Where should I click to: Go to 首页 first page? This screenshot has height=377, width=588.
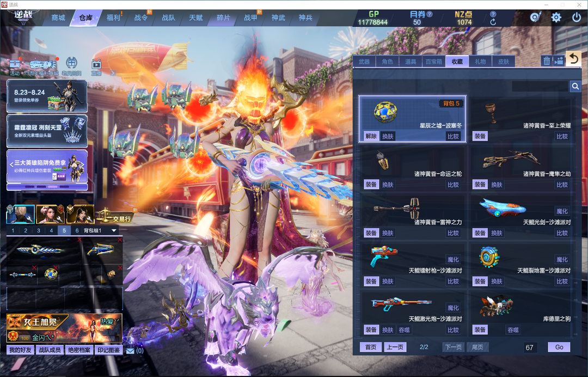(371, 347)
